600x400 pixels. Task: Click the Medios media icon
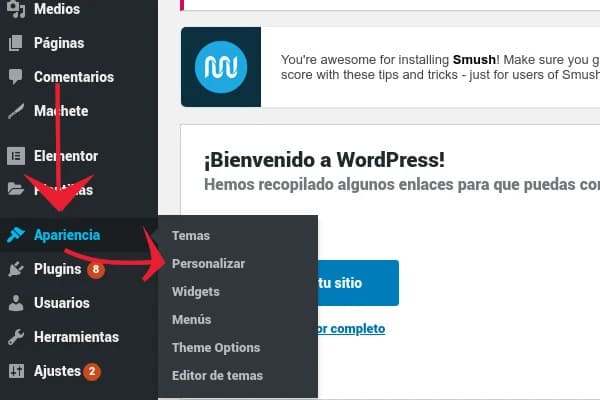click(x=16, y=9)
